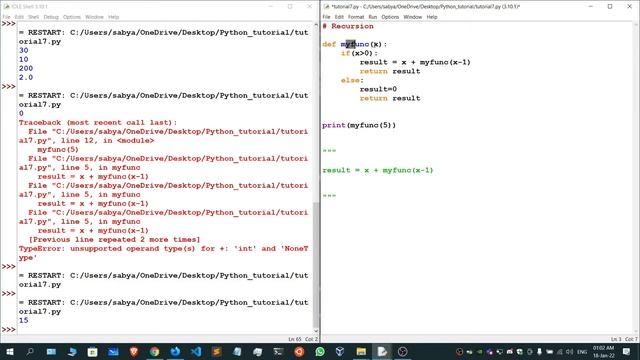The height and width of the screenshot is (360, 640).
Task: Open the taskbar Search magnifier
Action: click(x=30, y=351)
